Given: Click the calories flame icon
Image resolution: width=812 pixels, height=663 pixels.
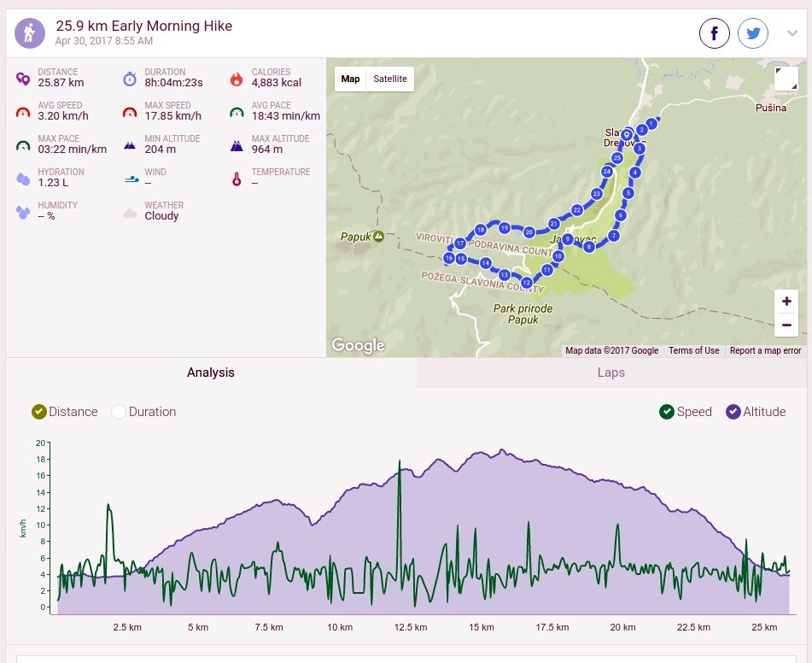Looking at the screenshot, I should [x=237, y=79].
